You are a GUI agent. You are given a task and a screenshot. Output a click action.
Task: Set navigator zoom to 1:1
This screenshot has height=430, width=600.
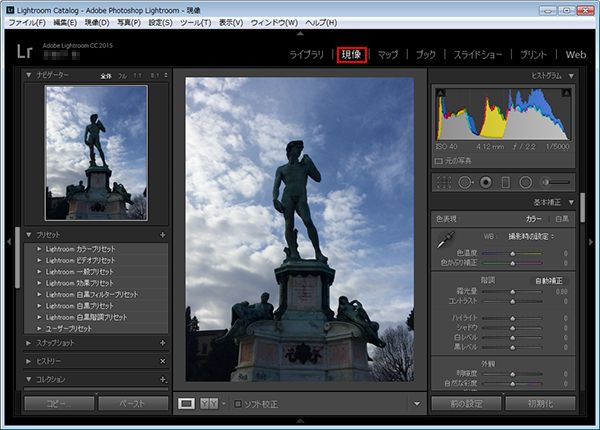[137, 76]
